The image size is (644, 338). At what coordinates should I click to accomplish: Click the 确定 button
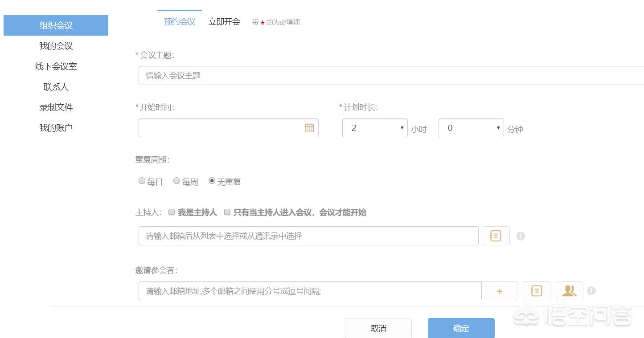click(461, 328)
